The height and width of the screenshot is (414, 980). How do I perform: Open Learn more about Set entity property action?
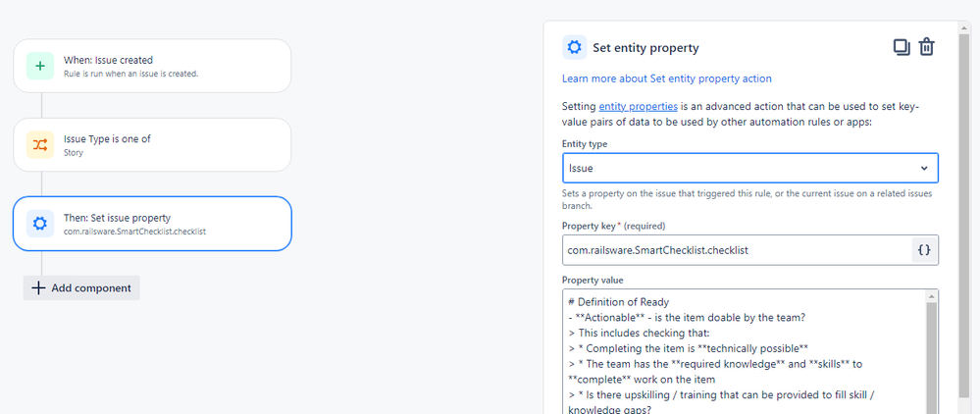[x=667, y=78]
